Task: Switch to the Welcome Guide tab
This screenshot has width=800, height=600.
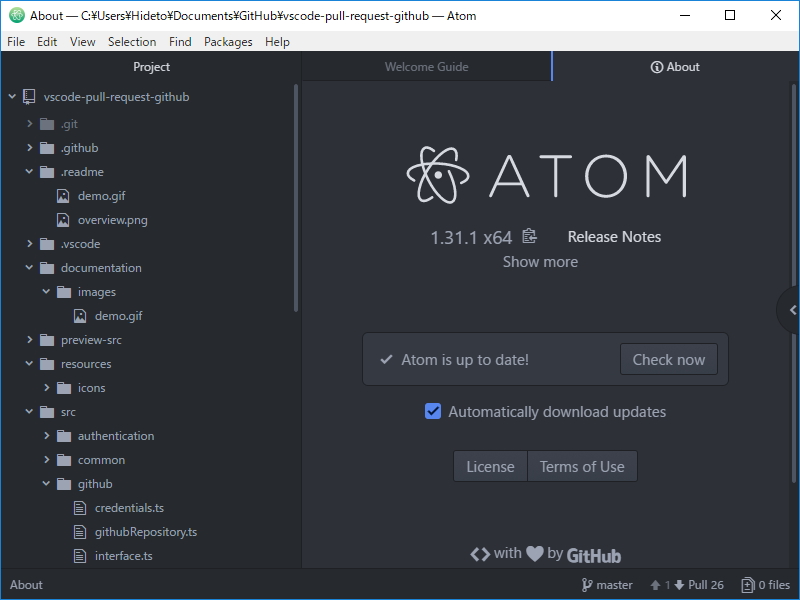Action: click(x=427, y=67)
